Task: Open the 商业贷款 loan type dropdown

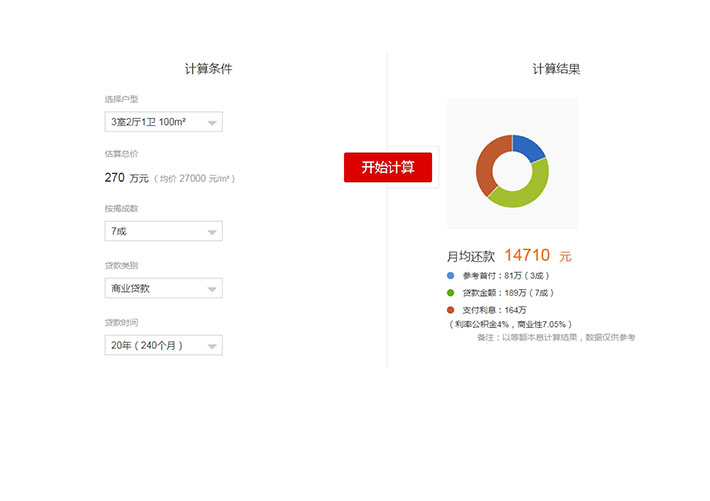Action: (163, 288)
